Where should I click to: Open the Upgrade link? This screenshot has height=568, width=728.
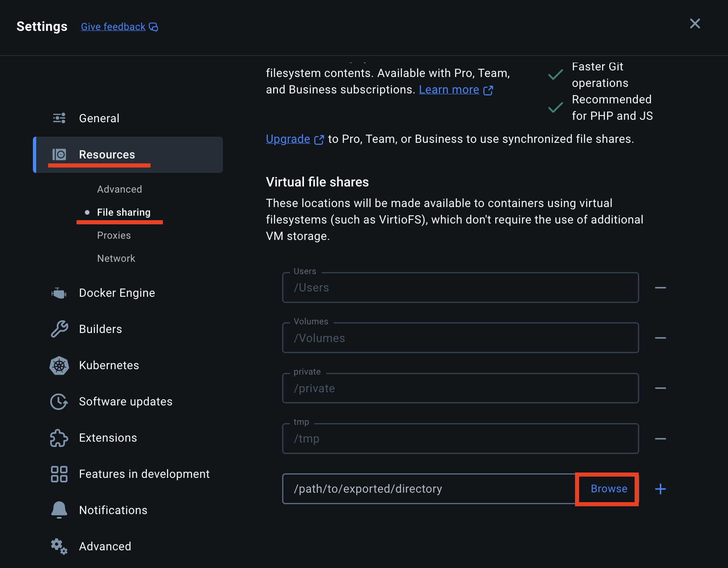pos(288,139)
